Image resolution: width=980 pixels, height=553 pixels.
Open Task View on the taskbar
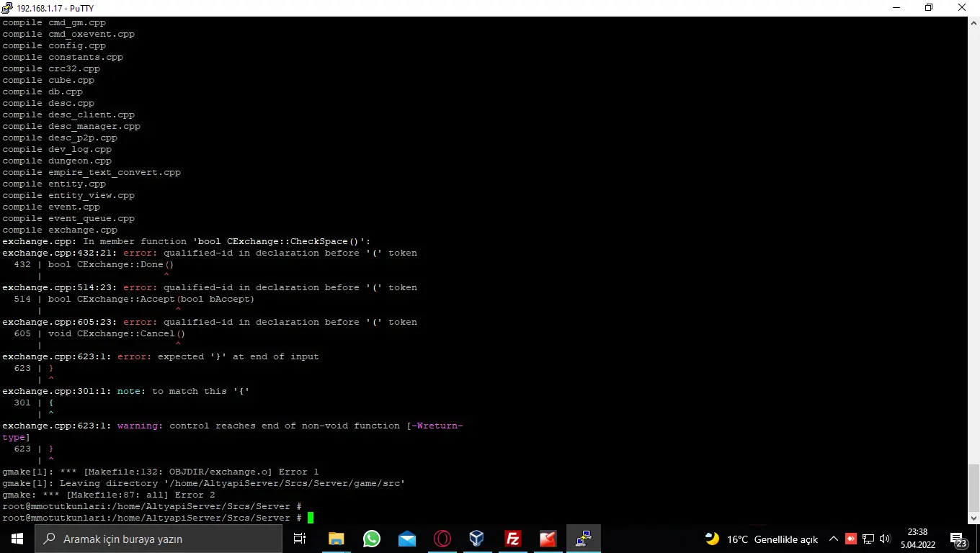click(300, 538)
